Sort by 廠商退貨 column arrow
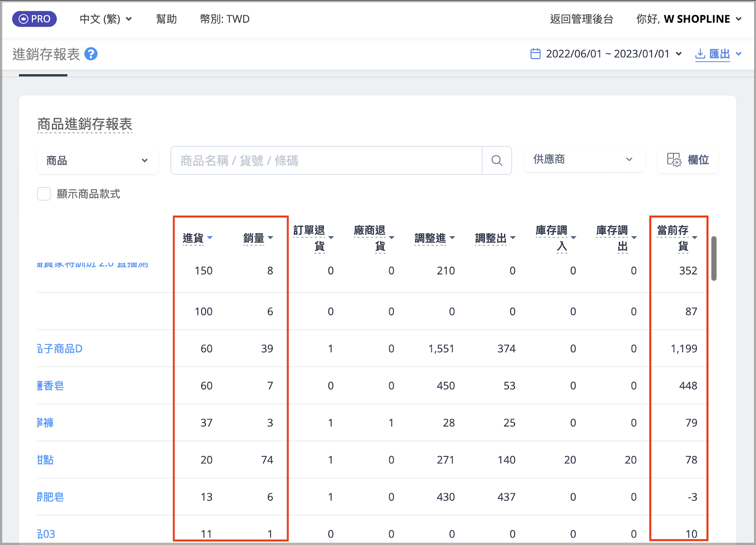This screenshot has width=756, height=545. [x=391, y=238]
